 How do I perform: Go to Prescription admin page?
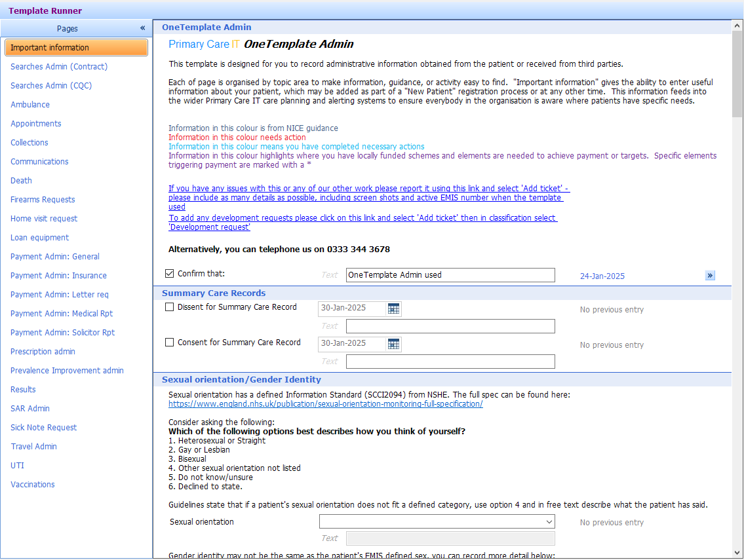[43, 351]
